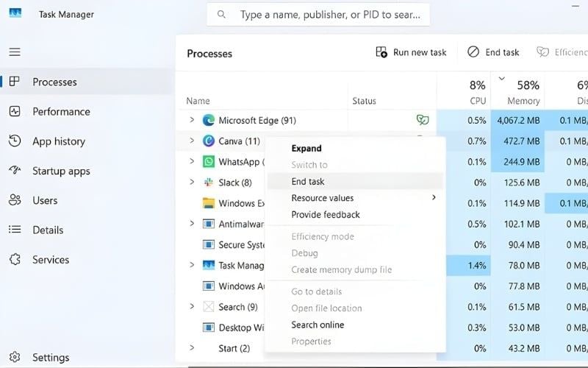
Task: Focus the name, publisher, or PID search box
Action: [x=318, y=15]
